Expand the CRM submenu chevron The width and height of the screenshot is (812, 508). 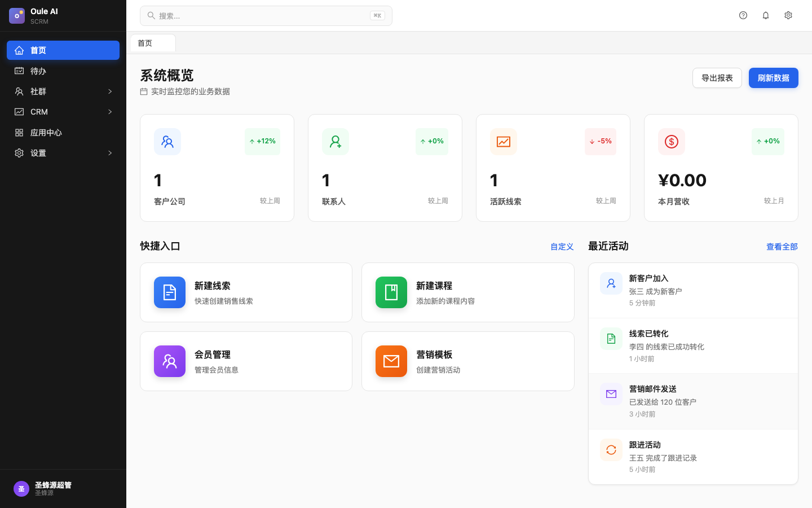(110, 112)
